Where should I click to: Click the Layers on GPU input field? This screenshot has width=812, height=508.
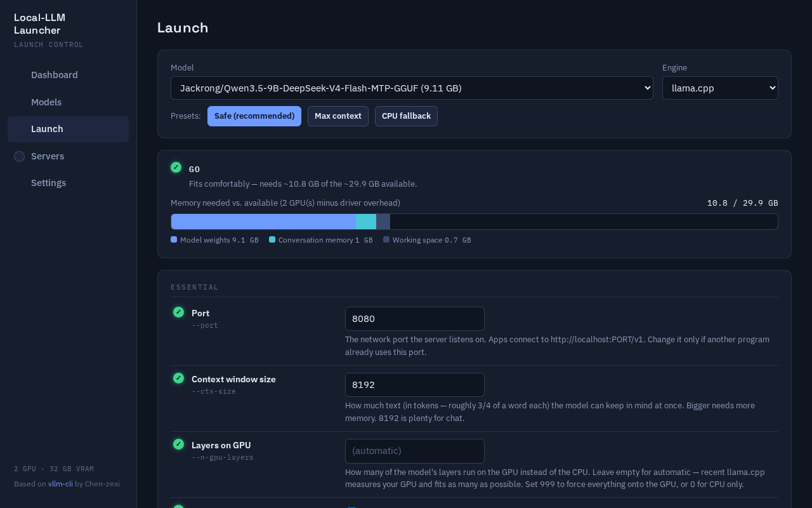415,451
